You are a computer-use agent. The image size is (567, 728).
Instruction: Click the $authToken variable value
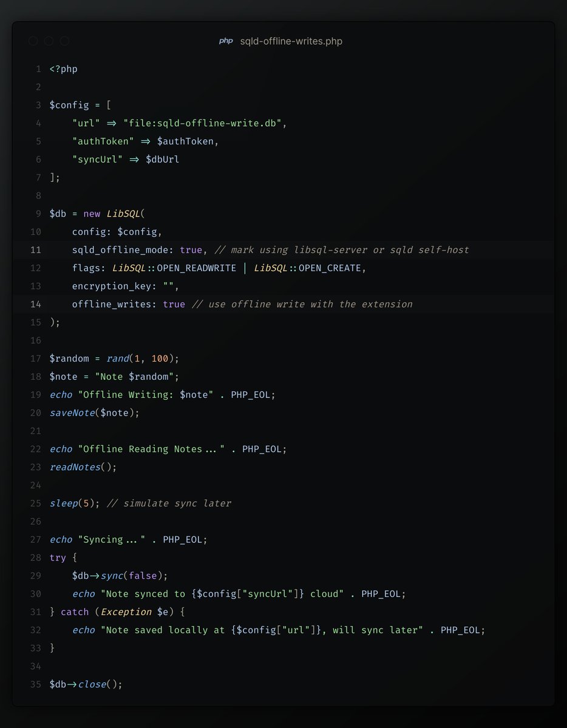coord(185,141)
